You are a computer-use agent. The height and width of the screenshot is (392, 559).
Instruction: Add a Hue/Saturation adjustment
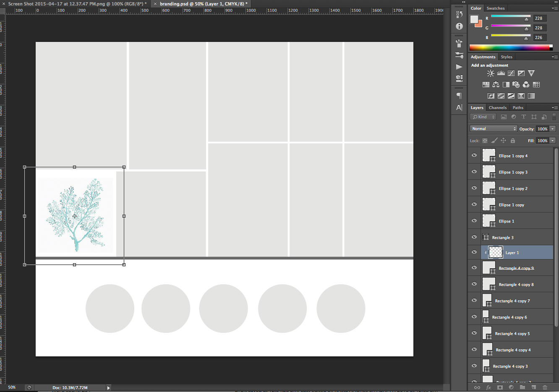coord(486,84)
